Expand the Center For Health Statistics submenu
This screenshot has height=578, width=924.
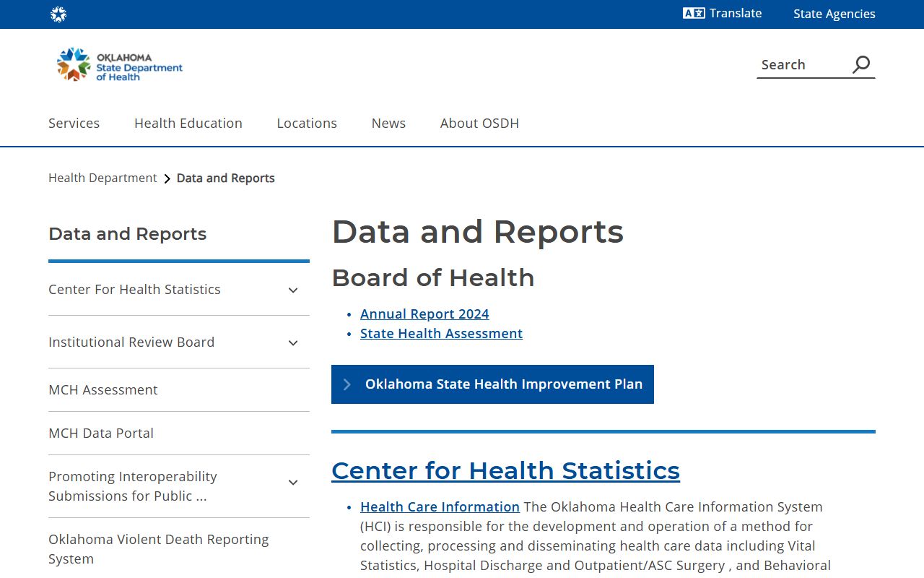click(x=293, y=290)
